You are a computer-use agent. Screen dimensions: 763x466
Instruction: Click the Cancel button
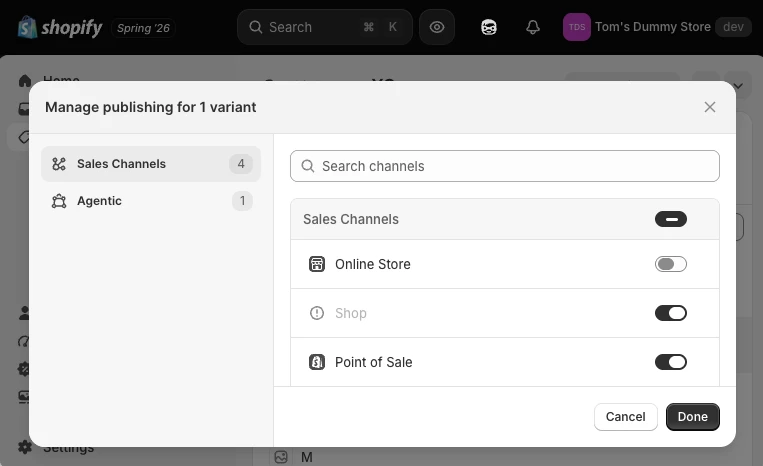pos(625,417)
